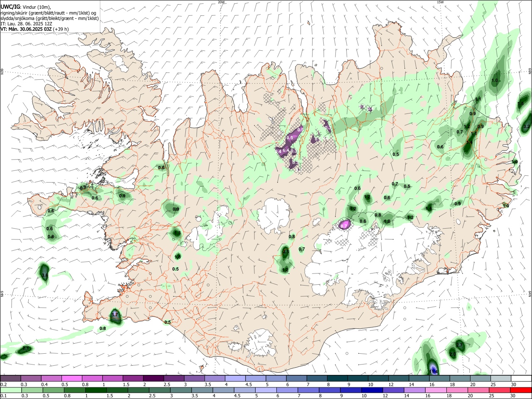Click the 'UWC/IG: Vindur (10m)' title text
532x399 pixels.
coord(26,7)
